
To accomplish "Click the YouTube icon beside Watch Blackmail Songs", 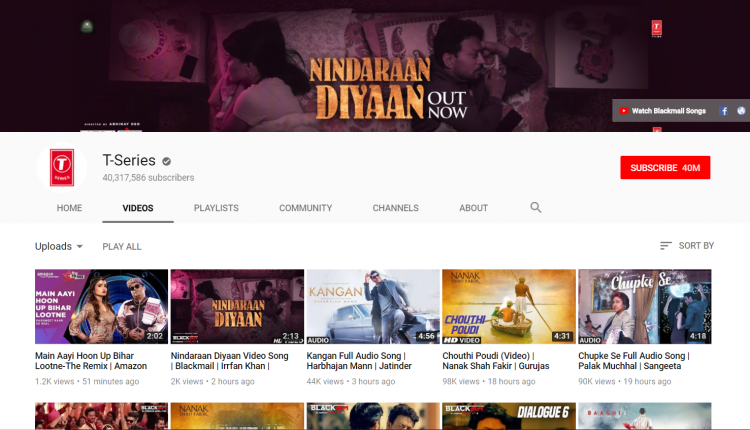I will coord(624,111).
